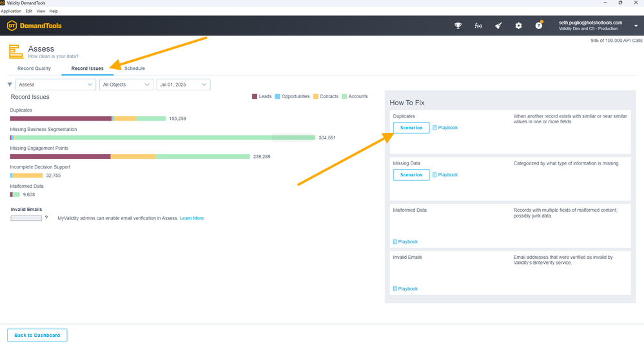This screenshot has width=644, height=344.
Task: Click the filter funnel icon
Action: 10,85
